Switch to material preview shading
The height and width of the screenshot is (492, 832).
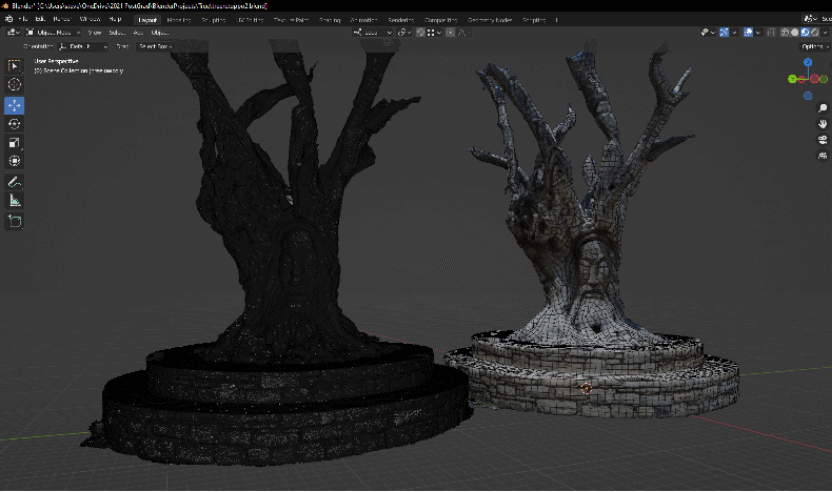[x=805, y=32]
